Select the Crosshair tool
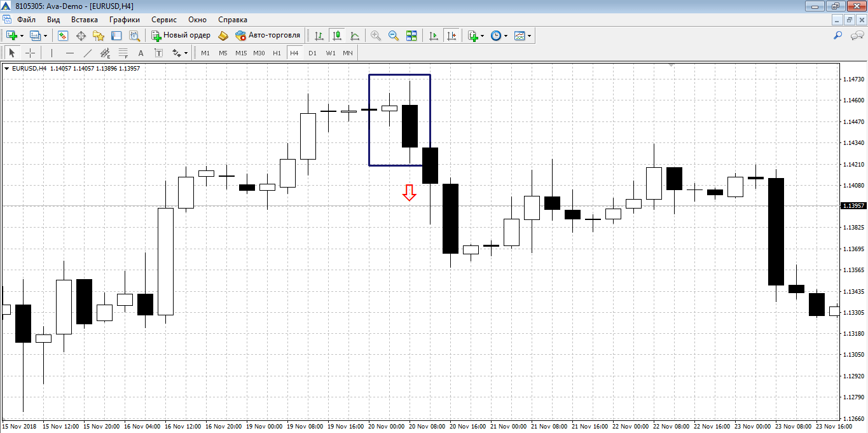 [x=30, y=53]
